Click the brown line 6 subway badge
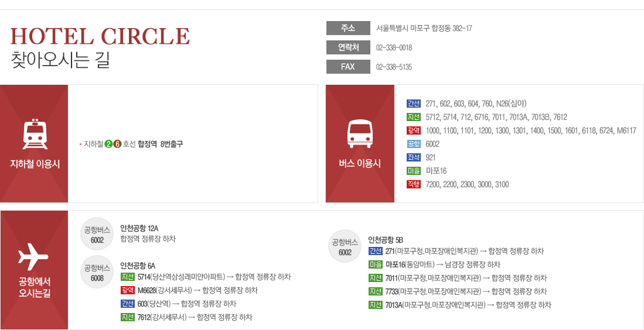The width and height of the screenshot is (644, 330). (117, 144)
